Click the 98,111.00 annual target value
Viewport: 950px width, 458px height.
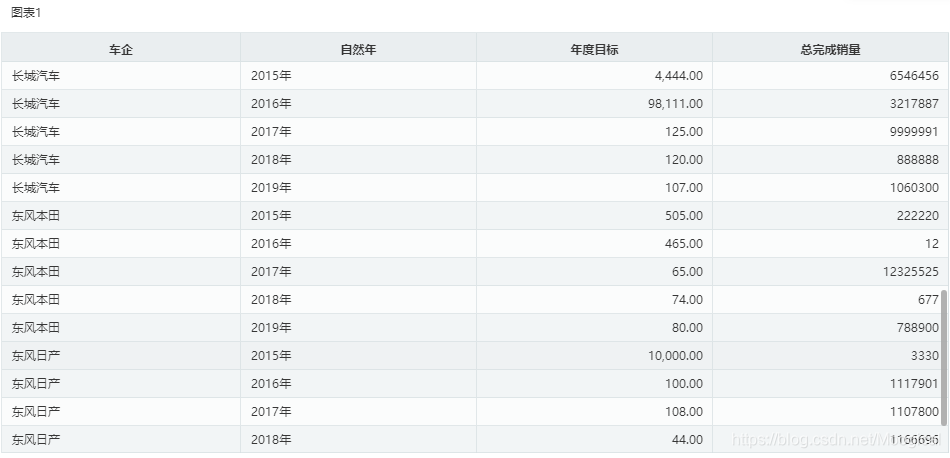tap(676, 104)
